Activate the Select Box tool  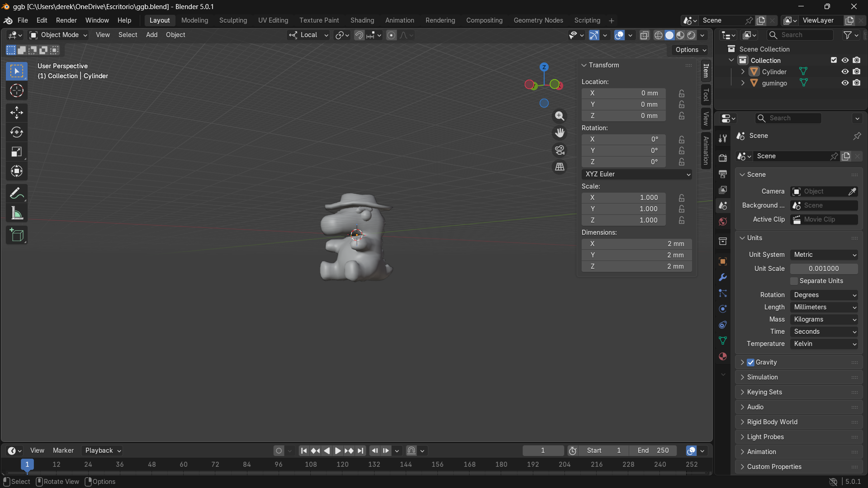pyautogui.click(x=17, y=71)
